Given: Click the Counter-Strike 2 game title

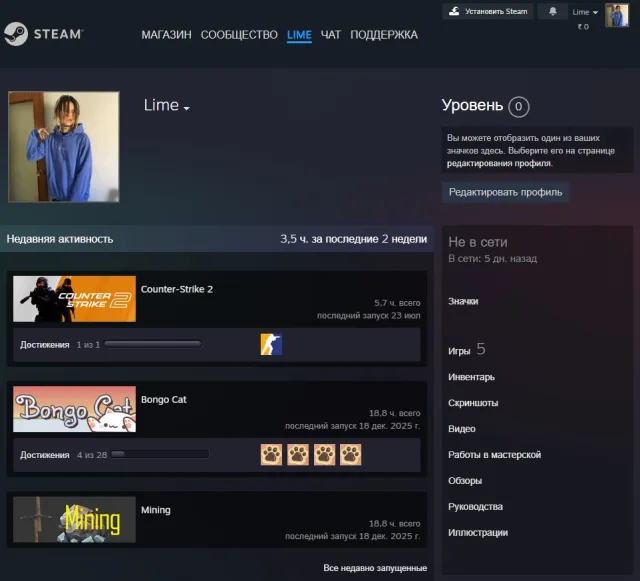Looking at the screenshot, I should click(177, 289).
